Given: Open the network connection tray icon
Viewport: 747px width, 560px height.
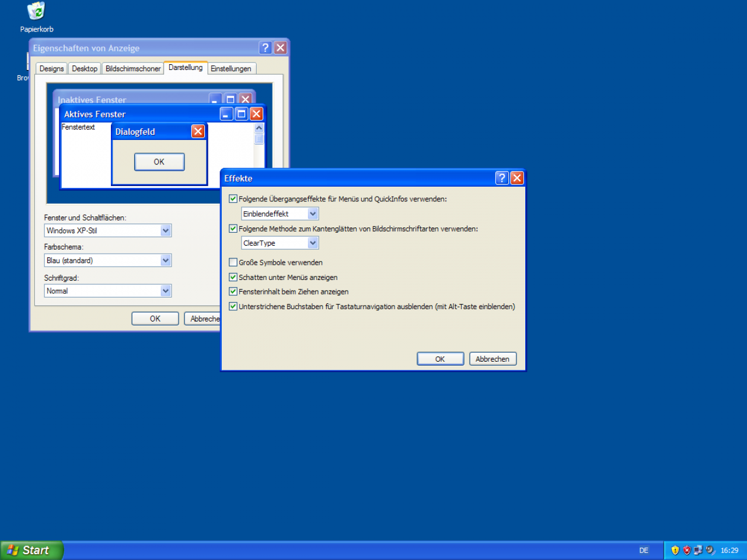Looking at the screenshot, I should point(698,550).
